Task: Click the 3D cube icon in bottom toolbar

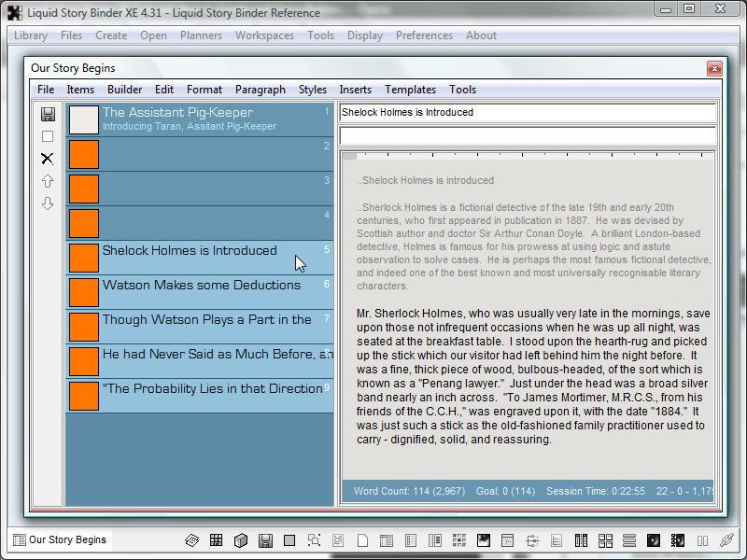Action: (x=240, y=540)
